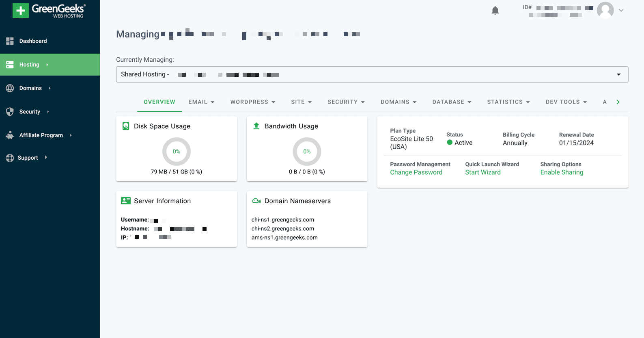Screen dimensions: 644x338
Task: Open the Dashboard sidebar icon
Action: (10, 41)
